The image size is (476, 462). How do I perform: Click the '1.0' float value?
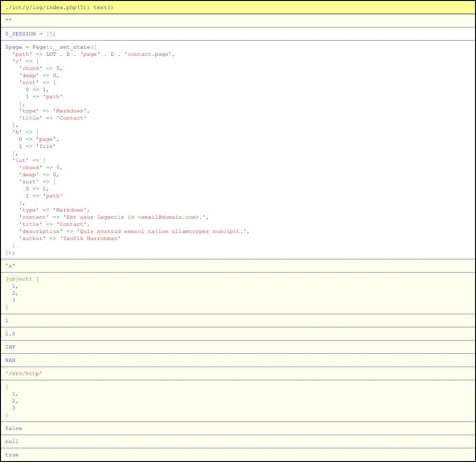click(x=10, y=334)
